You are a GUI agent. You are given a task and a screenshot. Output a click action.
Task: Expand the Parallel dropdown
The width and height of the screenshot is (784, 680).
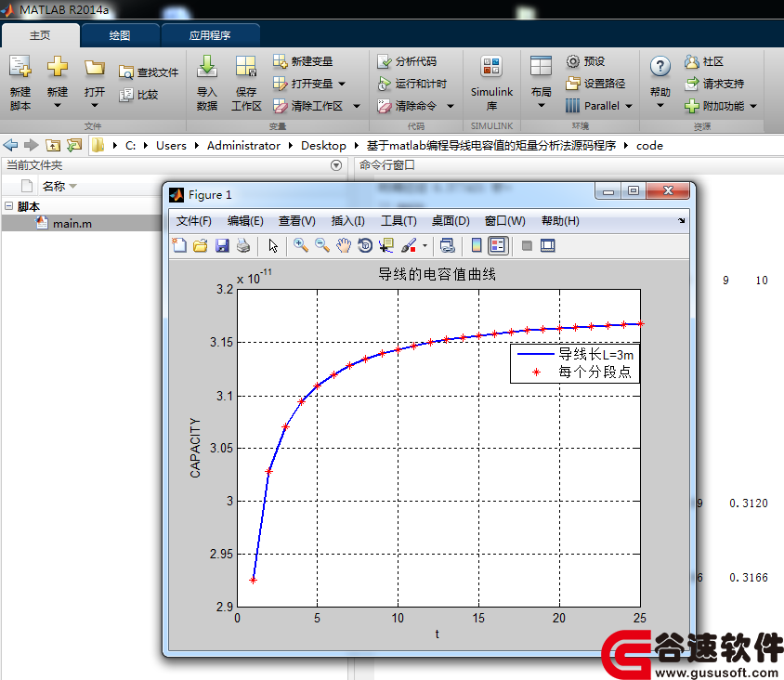[x=629, y=106]
